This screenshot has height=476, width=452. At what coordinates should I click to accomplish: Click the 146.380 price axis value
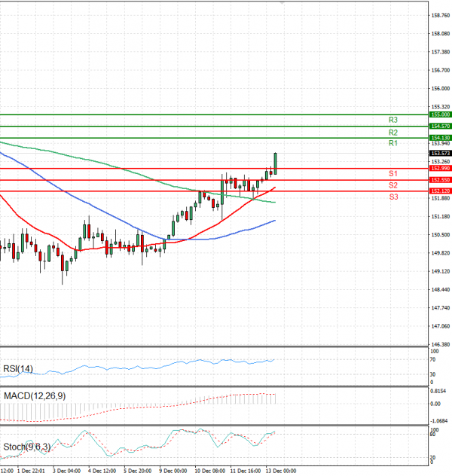[441, 344]
